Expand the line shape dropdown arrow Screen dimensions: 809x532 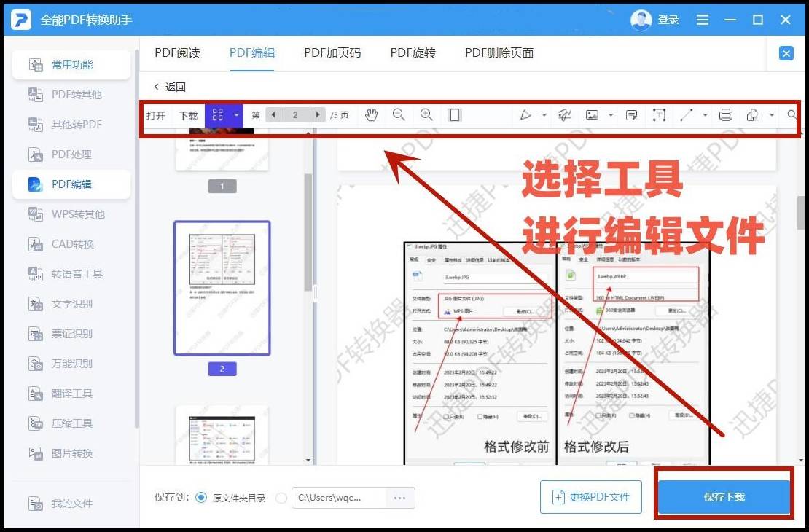pyautogui.click(x=705, y=114)
